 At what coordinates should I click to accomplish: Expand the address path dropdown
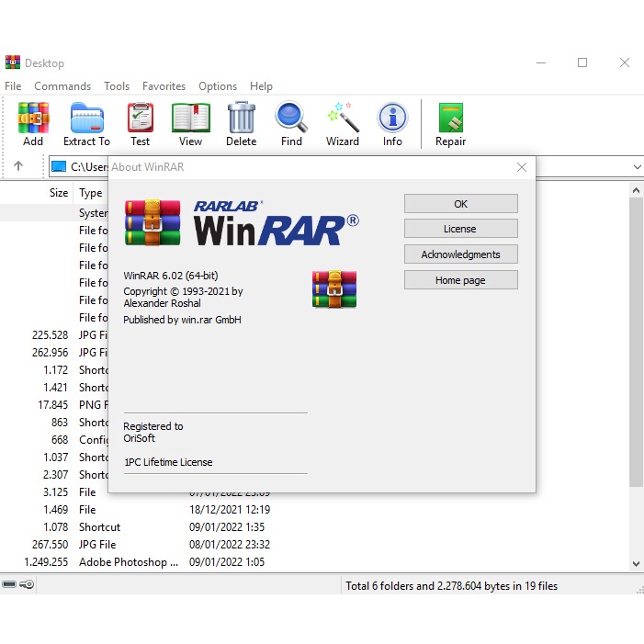[x=636, y=167]
